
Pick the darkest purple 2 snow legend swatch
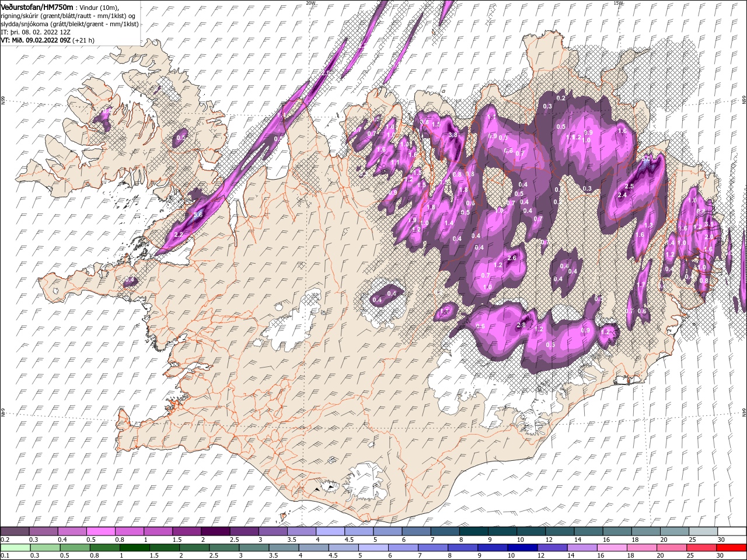point(215,531)
